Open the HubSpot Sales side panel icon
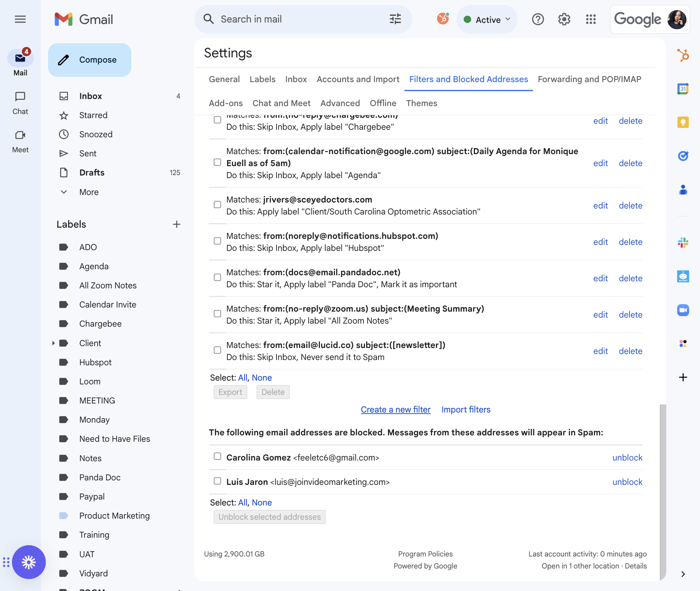Image resolution: width=700 pixels, height=591 pixels. 683,55
